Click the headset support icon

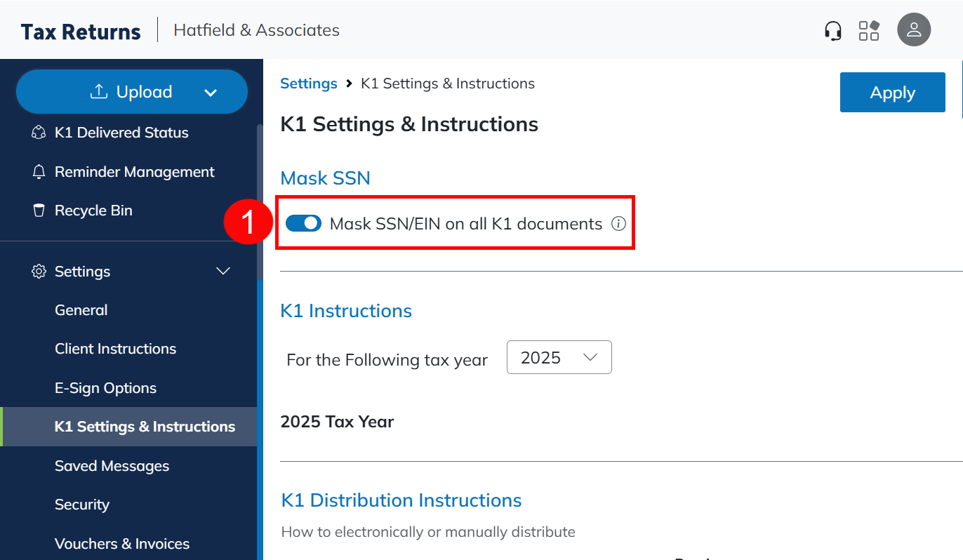[x=832, y=31]
